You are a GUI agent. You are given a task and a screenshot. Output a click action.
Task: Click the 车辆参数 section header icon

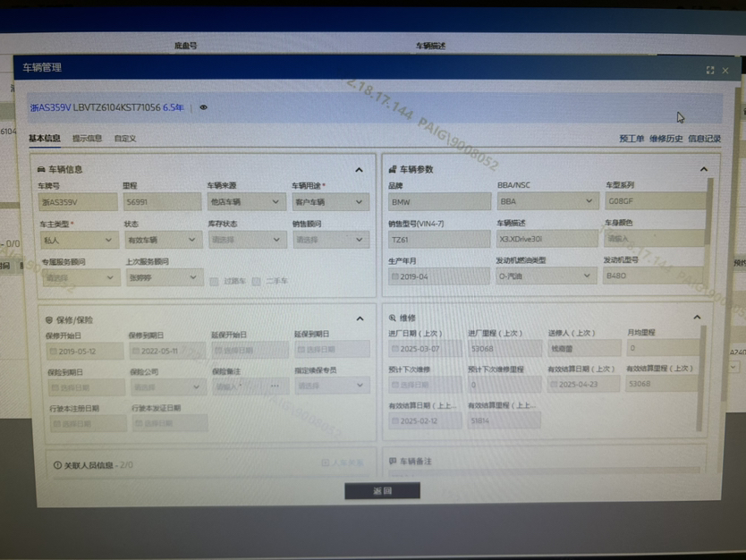[x=392, y=169]
